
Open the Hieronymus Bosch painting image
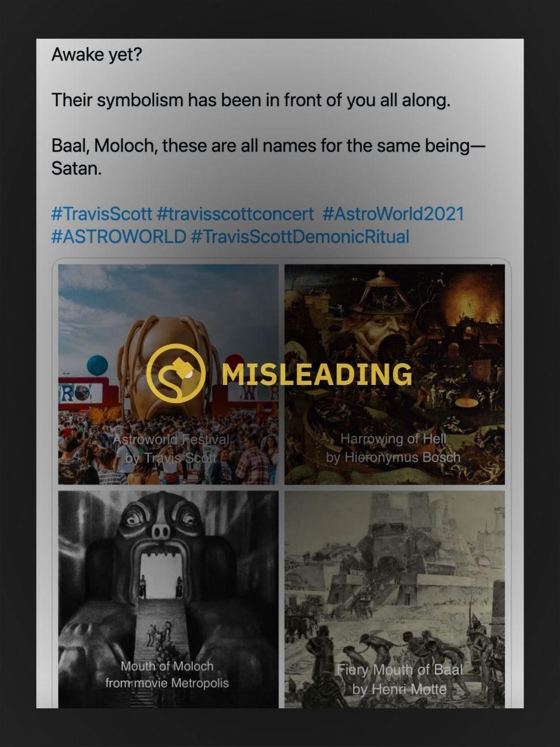coord(395,374)
